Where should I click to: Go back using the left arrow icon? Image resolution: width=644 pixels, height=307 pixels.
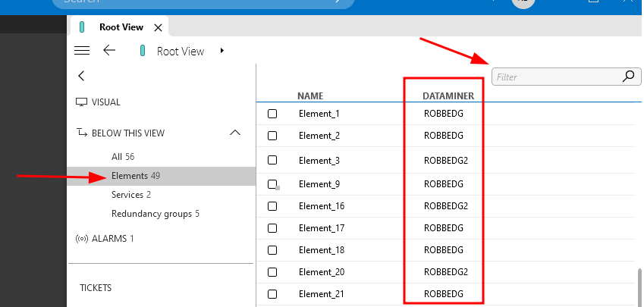[108, 51]
